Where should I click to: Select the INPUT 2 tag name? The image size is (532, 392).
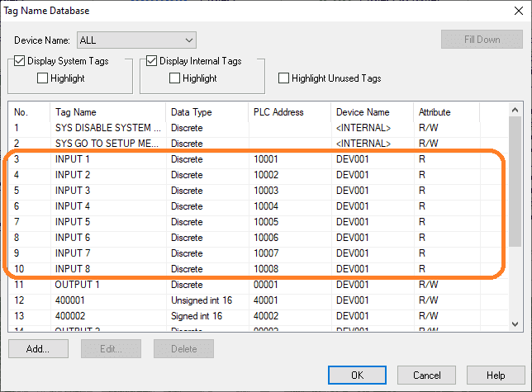pyautogui.click(x=73, y=175)
